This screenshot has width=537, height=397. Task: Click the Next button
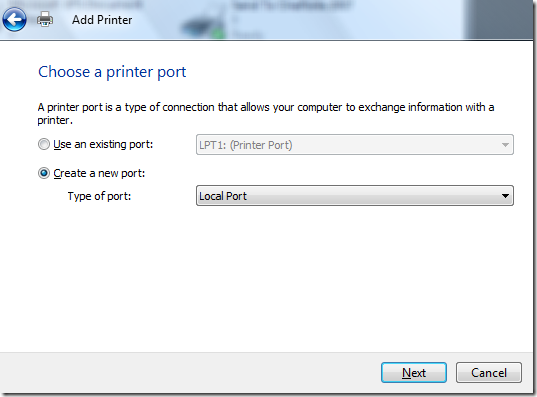click(x=414, y=372)
